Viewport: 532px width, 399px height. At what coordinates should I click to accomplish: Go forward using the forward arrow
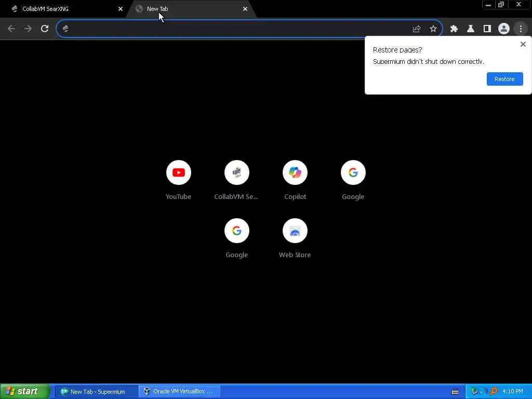pyautogui.click(x=28, y=29)
